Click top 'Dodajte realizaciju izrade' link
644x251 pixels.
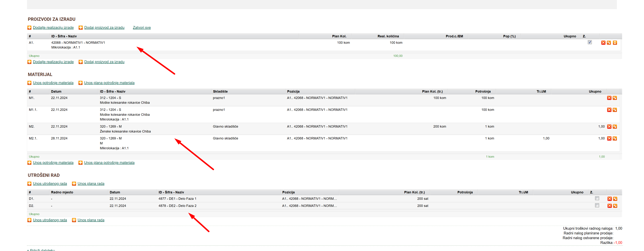coord(53,28)
